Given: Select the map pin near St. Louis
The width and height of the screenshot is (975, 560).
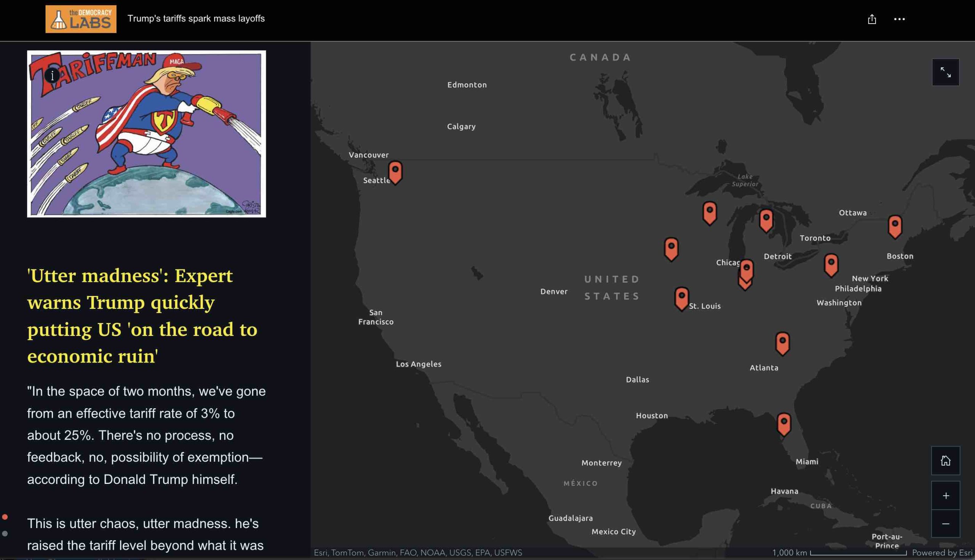Looking at the screenshot, I should click(681, 299).
